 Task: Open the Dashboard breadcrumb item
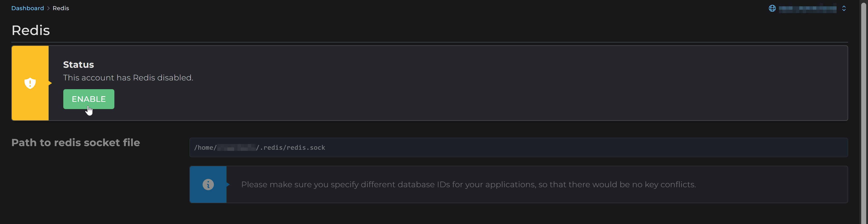point(27,8)
